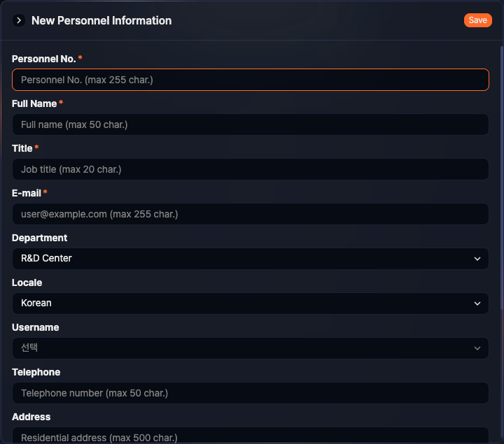Click the Locale field label
504x444 pixels.
27,282
